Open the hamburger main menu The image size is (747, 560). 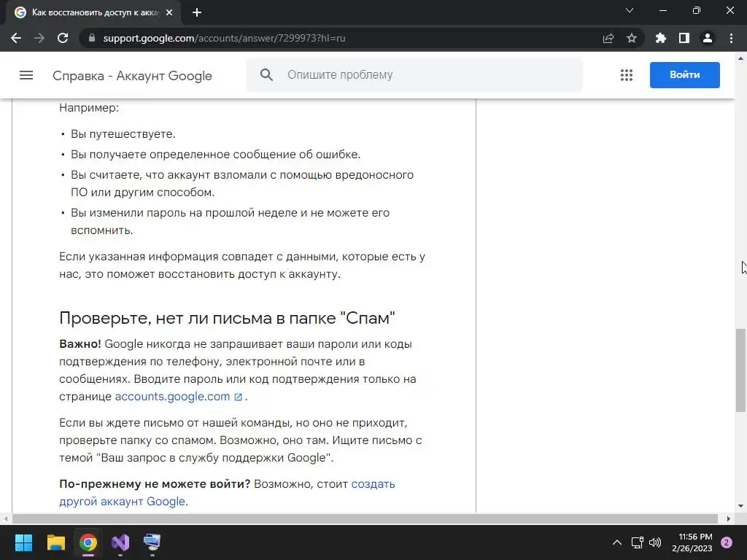pyautogui.click(x=26, y=75)
